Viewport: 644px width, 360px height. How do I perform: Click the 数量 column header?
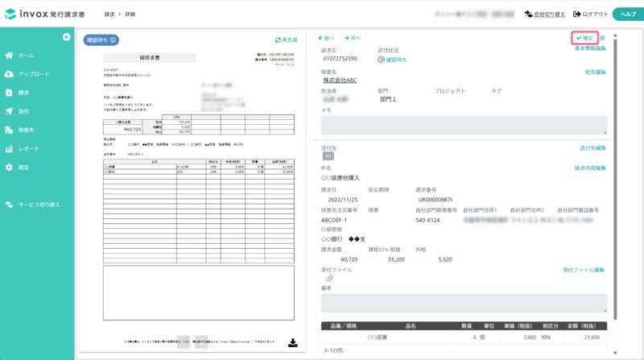tap(467, 326)
